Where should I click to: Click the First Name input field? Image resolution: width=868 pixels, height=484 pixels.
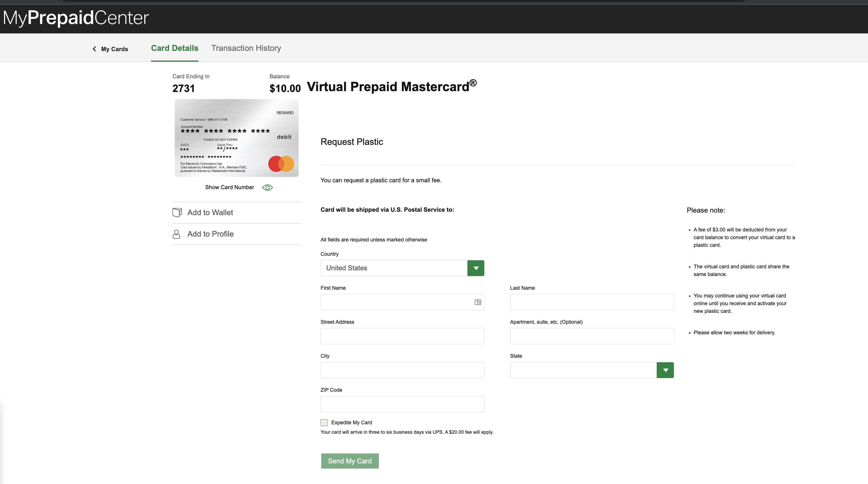[x=402, y=302]
